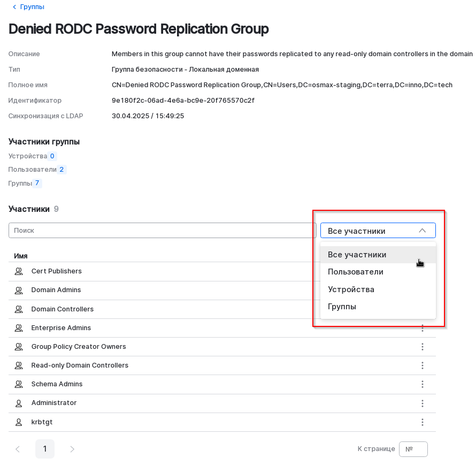476x473 pixels.
Task: Select 'Пользователи' from the filter list
Action: (356, 272)
